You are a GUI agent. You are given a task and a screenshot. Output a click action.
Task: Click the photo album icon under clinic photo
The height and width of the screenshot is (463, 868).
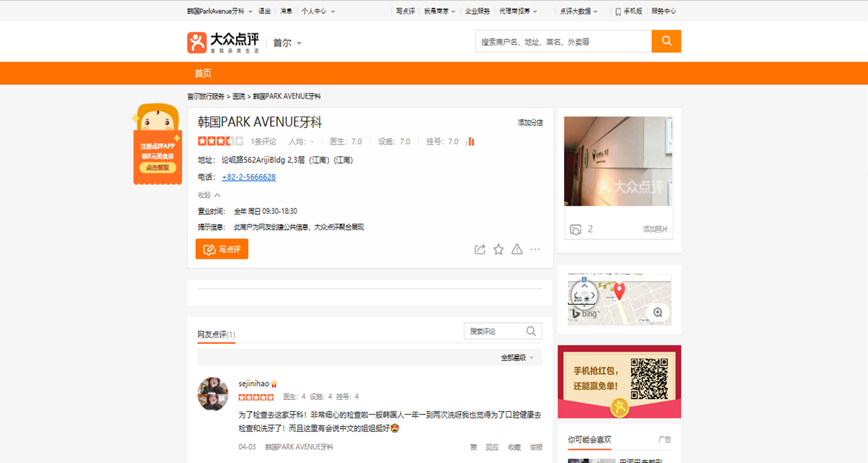tap(575, 229)
